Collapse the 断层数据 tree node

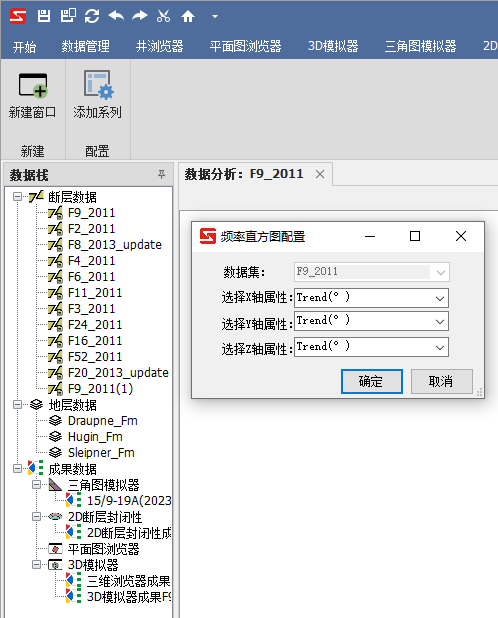point(17,196)
